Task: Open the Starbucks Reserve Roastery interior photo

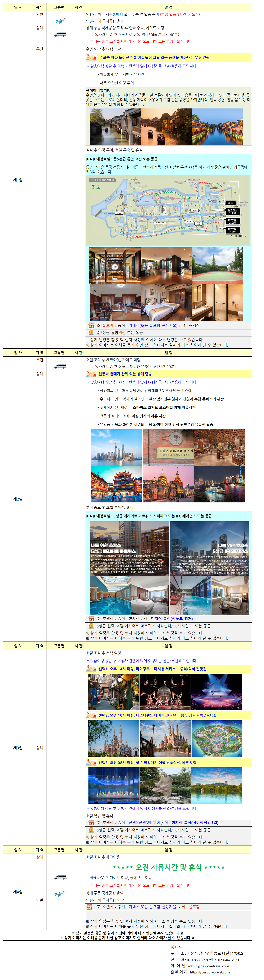Action: tap(219, 448)
